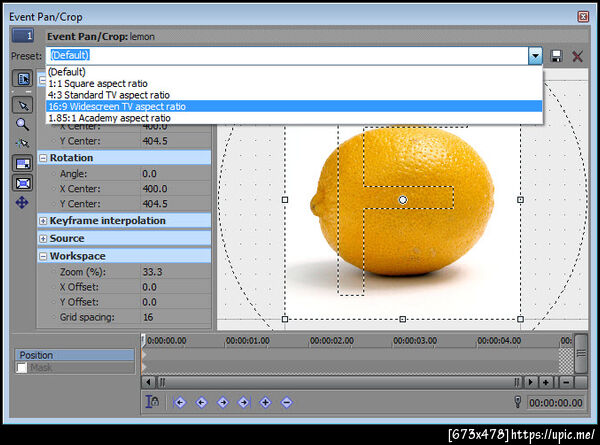Toggle Size About Center icon
The width and height of the screenshot is (600, 445).
(x=23, y=183)
